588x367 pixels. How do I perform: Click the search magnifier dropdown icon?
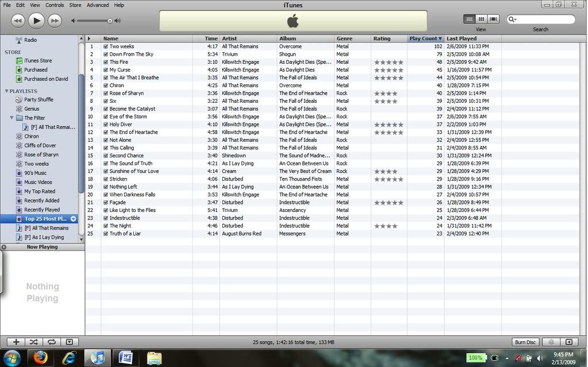tap(512, 19)
